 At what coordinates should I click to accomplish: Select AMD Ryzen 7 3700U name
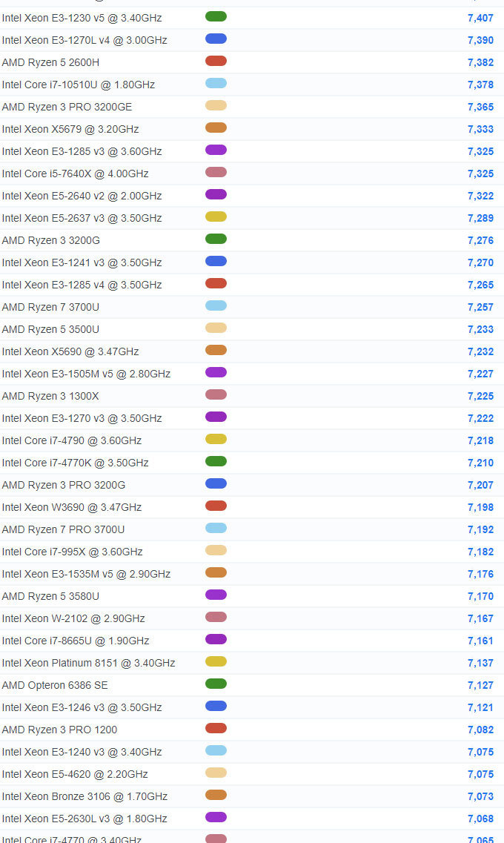pos(50,307)
